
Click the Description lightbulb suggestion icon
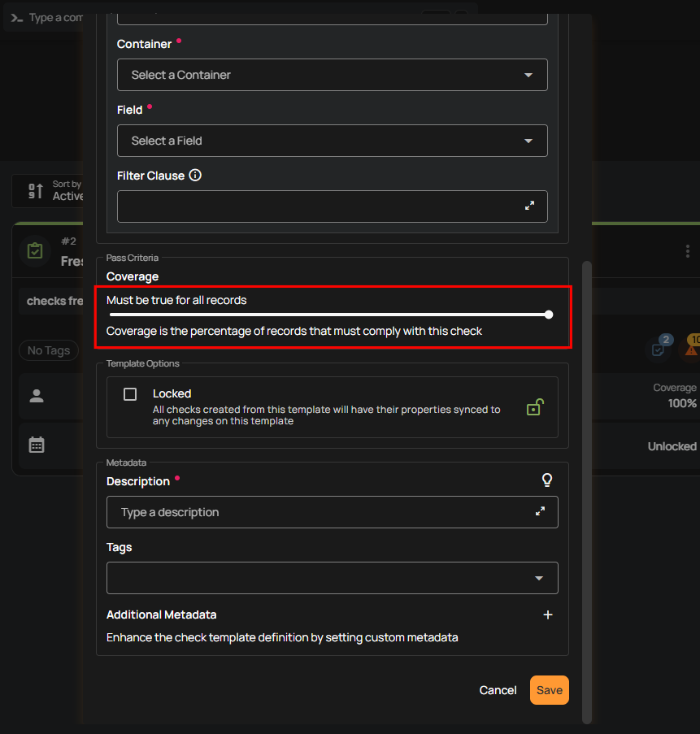click(x=547, y=480)
